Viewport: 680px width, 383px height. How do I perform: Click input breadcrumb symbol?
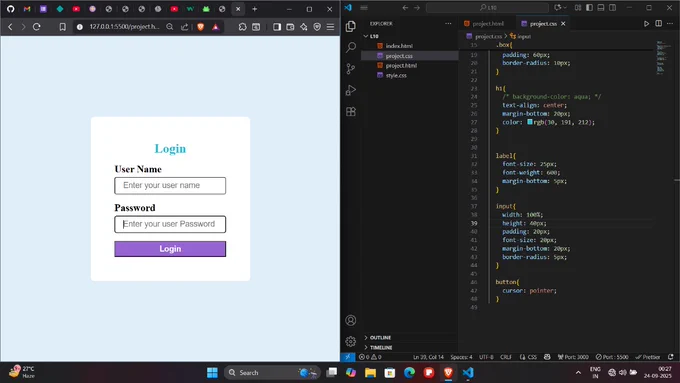[x=520, y=36]
